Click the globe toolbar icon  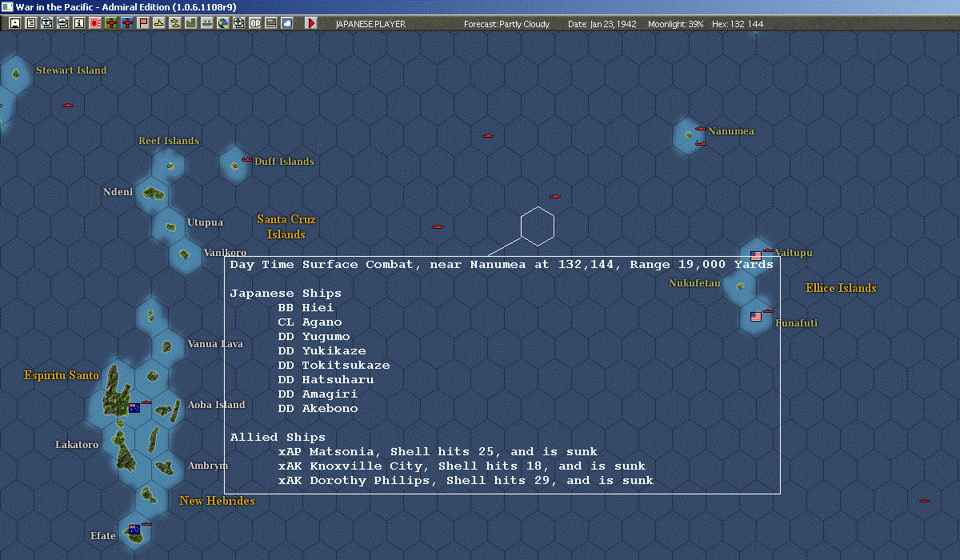pos(223,23)
